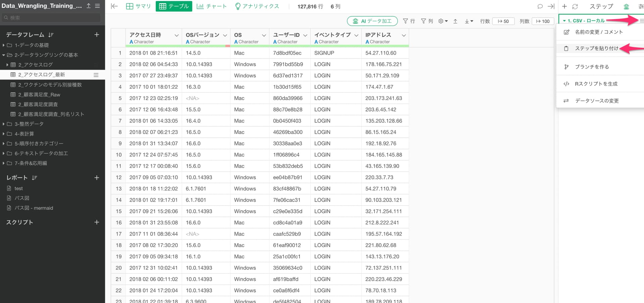This screenshot has width=644, height=303.
Task: Open the AI robot icon in step panel
Action: [x=626, y=6]
